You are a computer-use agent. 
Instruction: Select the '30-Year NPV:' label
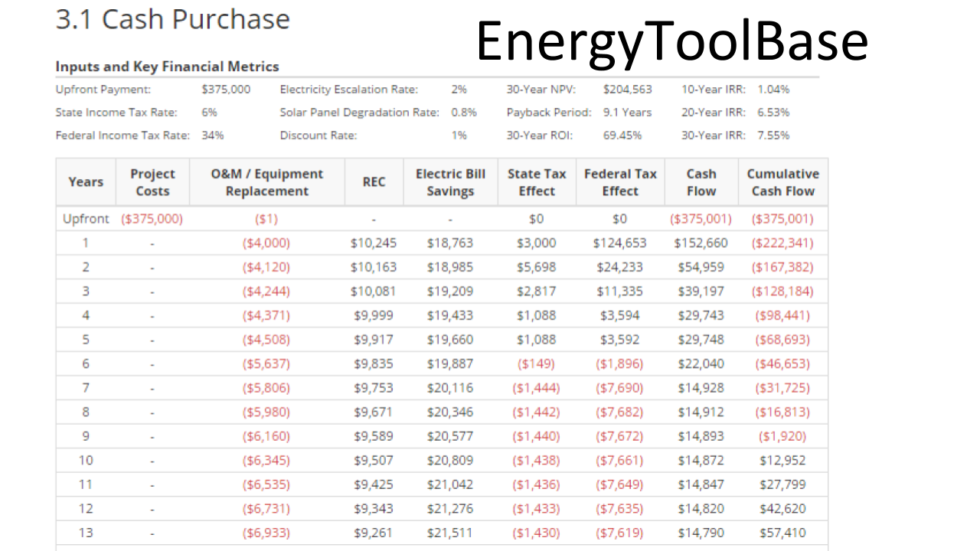point(541,89)
